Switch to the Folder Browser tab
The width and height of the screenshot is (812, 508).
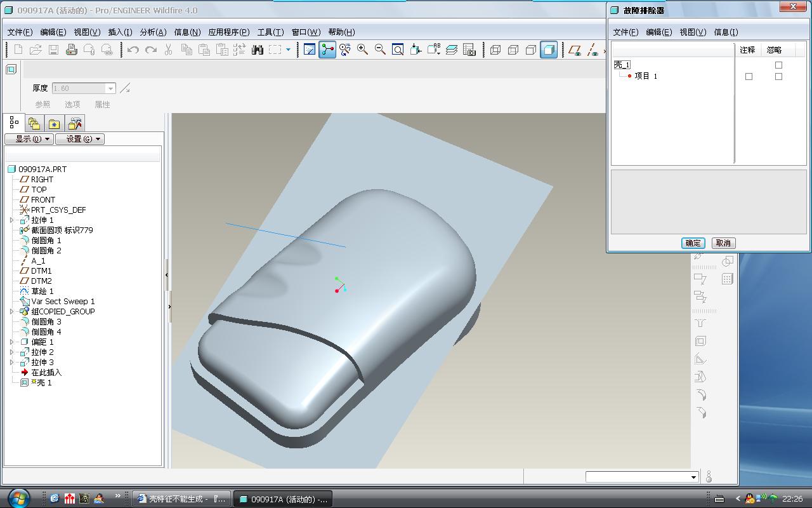point(34,123)
